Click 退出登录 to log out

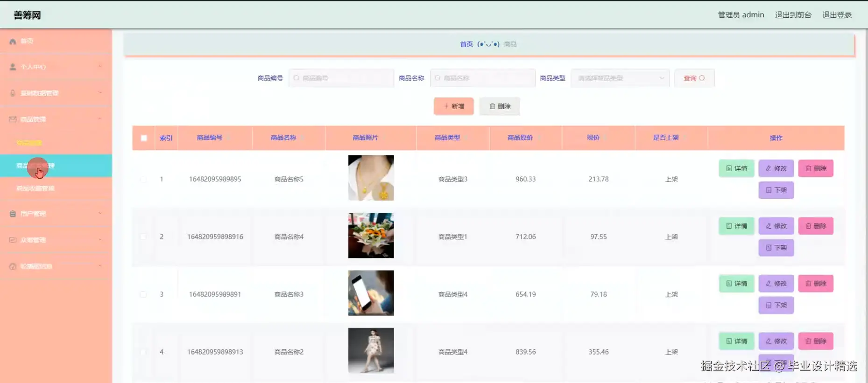pyautogui.click(x=837, y=15)
